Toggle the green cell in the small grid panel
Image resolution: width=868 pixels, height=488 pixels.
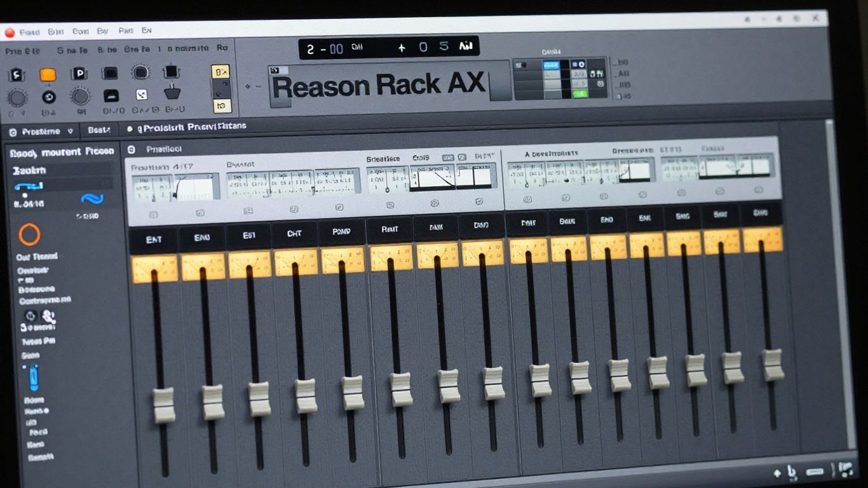pos(580,93)
